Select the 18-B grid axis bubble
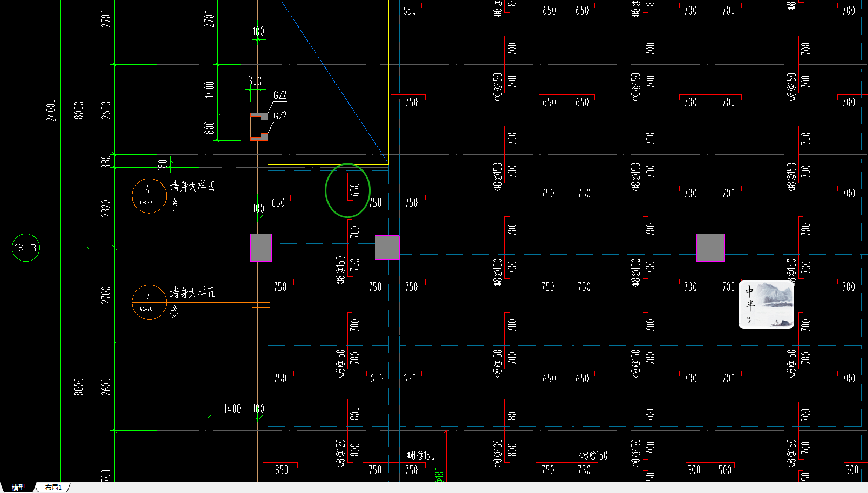 26,248
